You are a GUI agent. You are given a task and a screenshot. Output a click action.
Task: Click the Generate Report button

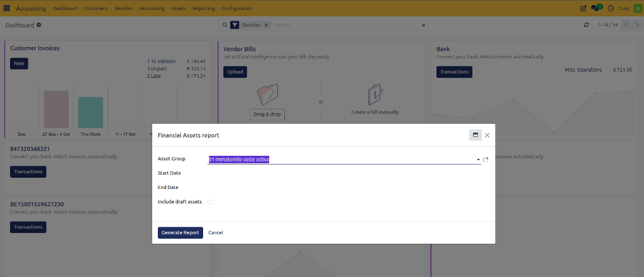pyautogui.click(x=180, y=232)
